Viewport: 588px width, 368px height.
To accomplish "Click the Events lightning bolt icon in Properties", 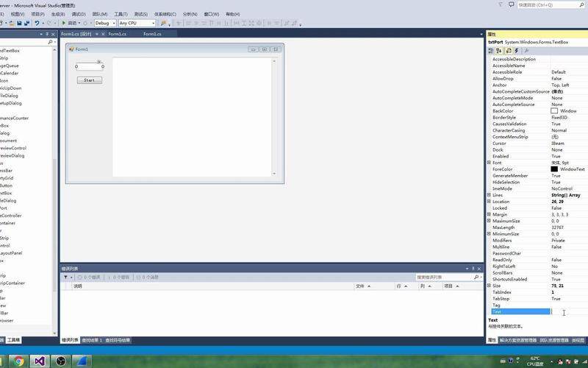I will 517,51.
